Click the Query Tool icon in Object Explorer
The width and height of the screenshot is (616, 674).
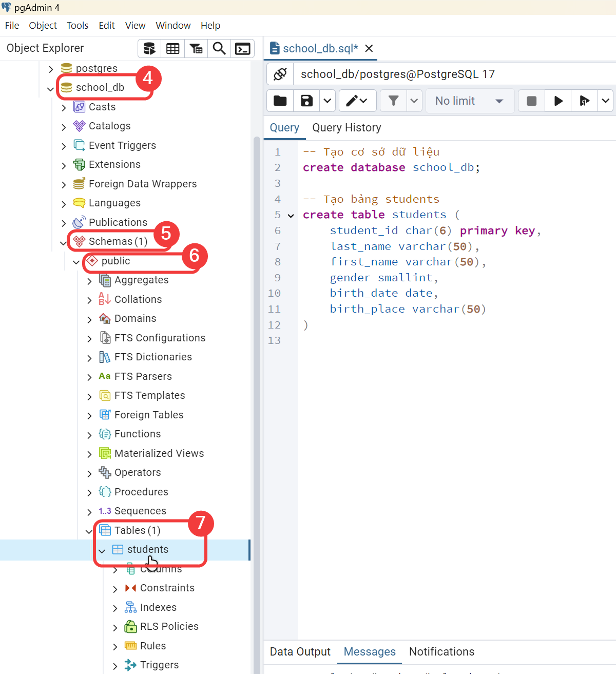point(149,49)
